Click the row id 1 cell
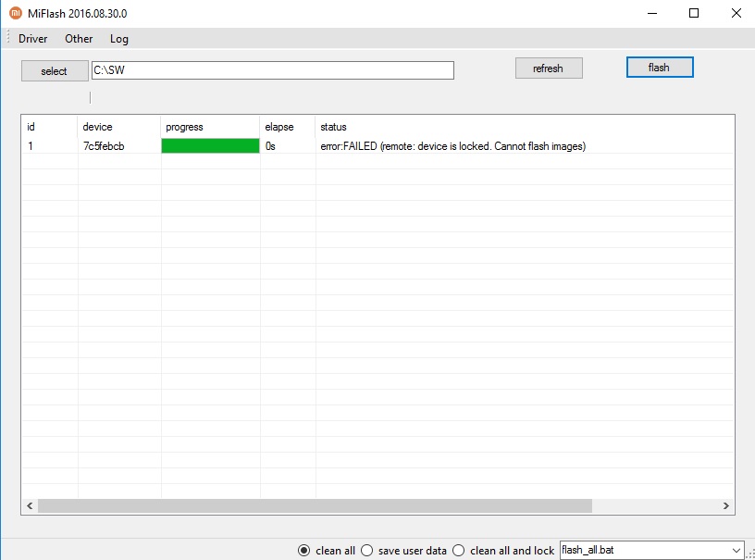Screen dimensions: 755x560 [31, 146]
